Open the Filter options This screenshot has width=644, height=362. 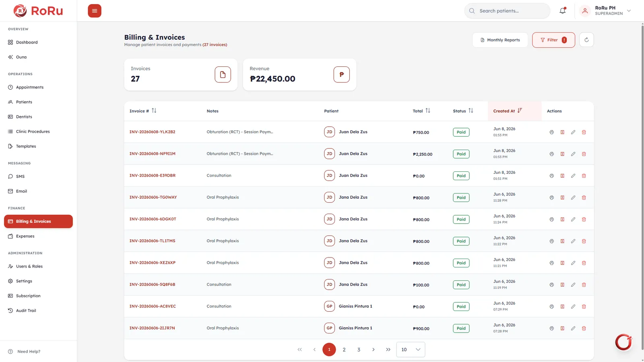(553, 40)
